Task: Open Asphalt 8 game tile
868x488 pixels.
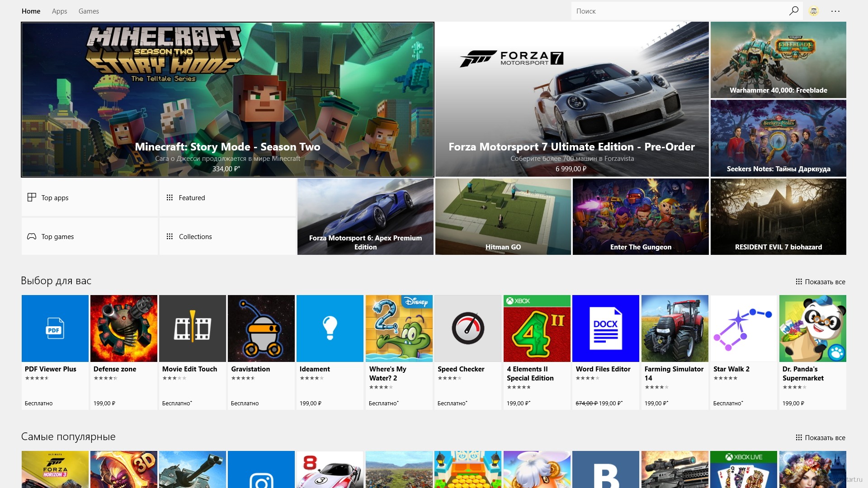Action: point(330,469)
